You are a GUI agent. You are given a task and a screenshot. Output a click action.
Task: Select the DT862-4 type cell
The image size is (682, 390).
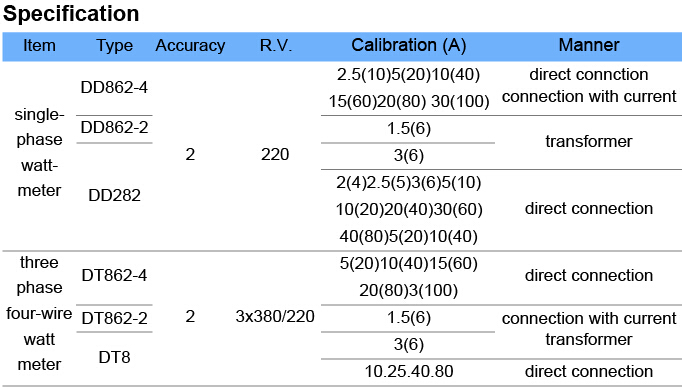(x=114, y=275)
